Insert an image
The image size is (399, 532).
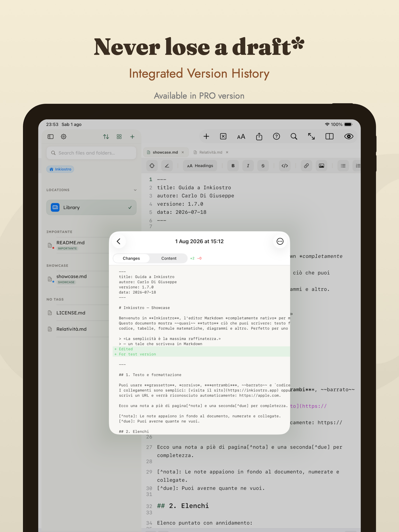321,166
